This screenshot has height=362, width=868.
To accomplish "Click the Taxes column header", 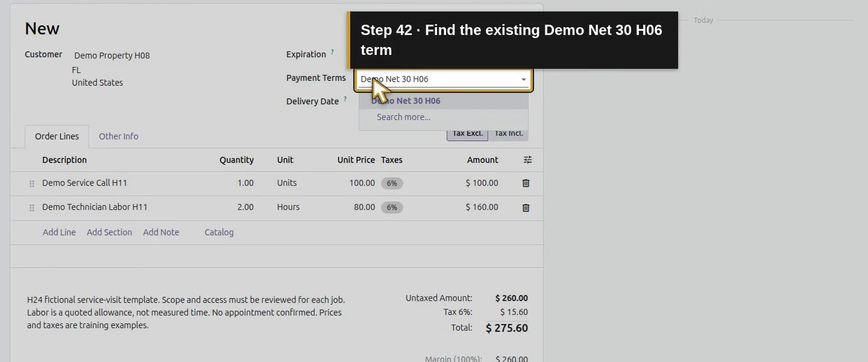I will click(x=392, y=160).
